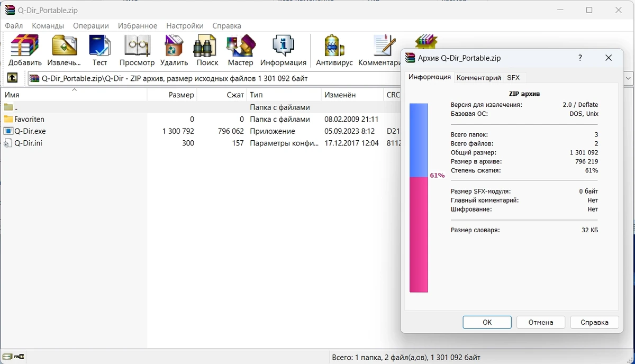Maximize the WinRAR main window
The height and width of the screenshot is (364, 635).
click(x=589, y=10)
